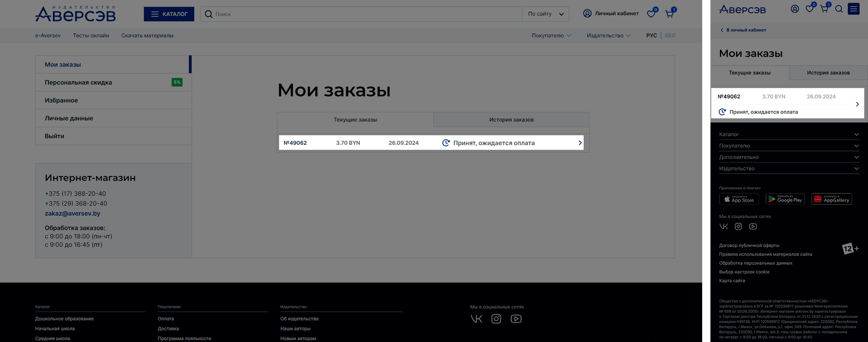Open the shopping cart in desktop header
Viewport: 868px width, 342px height.
669,14
